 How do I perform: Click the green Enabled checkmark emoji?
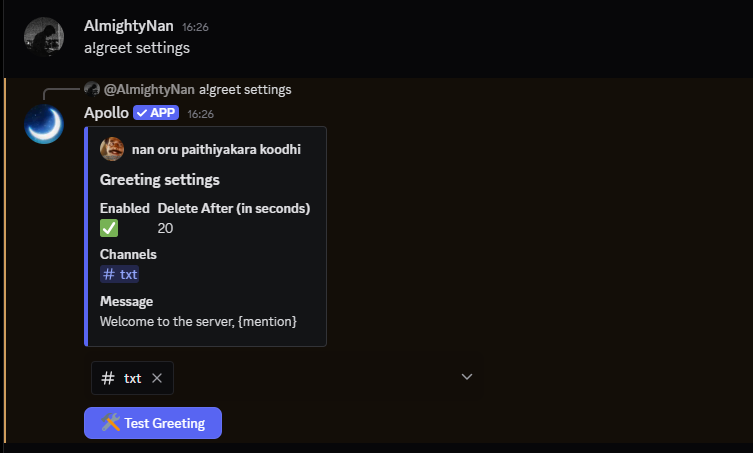[x=109, y=228]
